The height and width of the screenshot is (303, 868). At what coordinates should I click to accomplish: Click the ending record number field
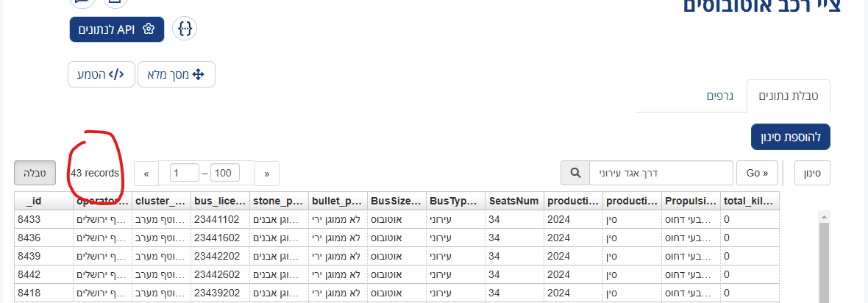(x=230, y=174)
